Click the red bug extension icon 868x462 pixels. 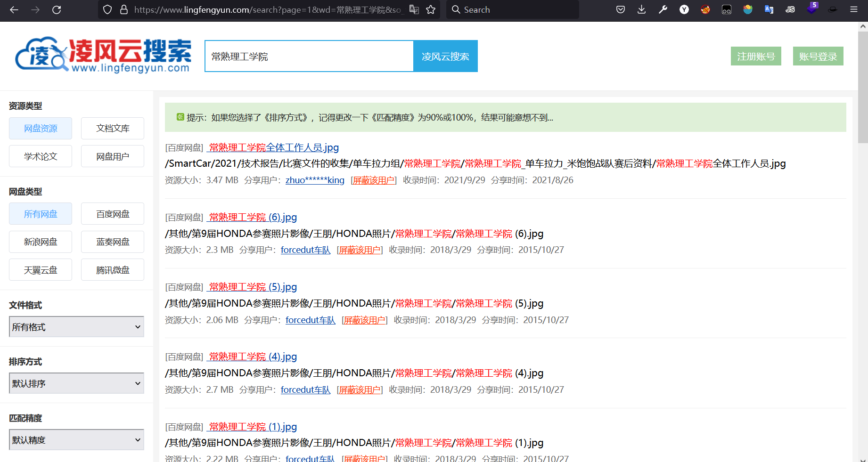(705, 9)
